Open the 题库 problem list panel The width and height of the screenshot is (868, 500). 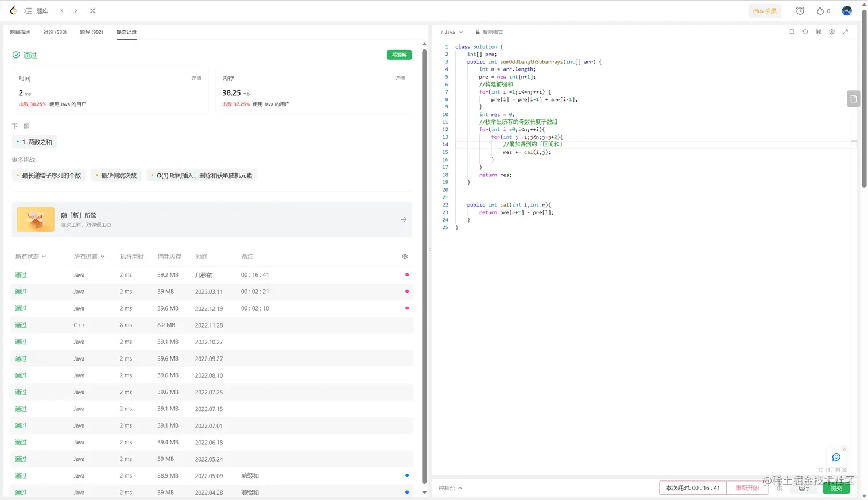point(36,11)
